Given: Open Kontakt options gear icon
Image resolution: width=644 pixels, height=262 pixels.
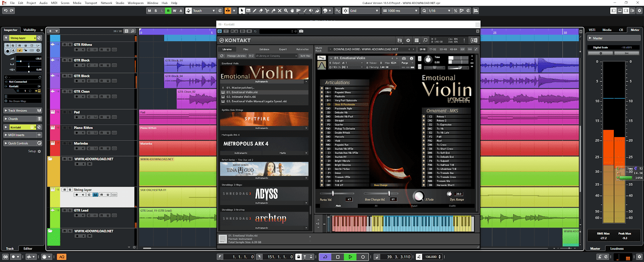Looking at the screenshot, I should pos(408,40).
